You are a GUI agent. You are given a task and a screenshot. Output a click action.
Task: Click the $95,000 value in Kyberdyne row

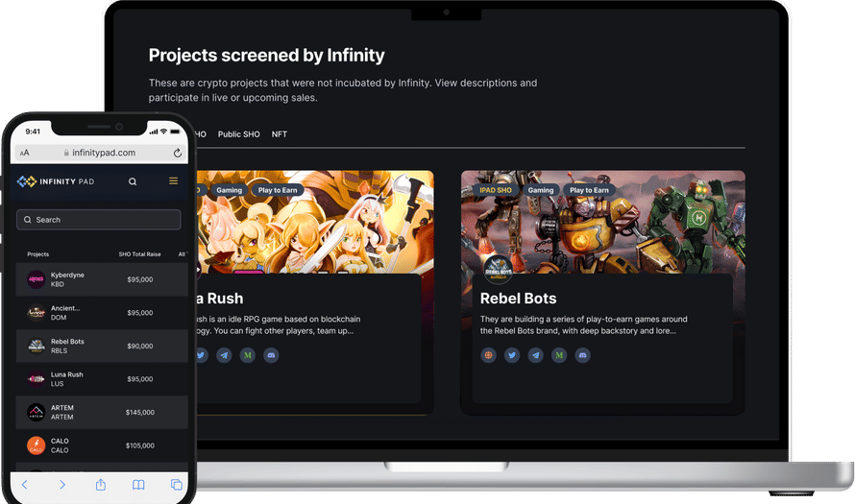140,279
